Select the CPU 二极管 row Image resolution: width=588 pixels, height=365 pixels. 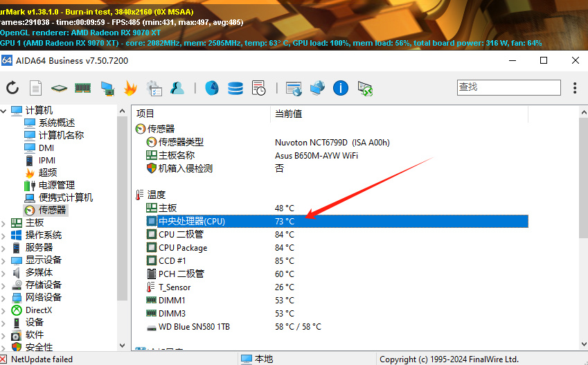(331, 235)
